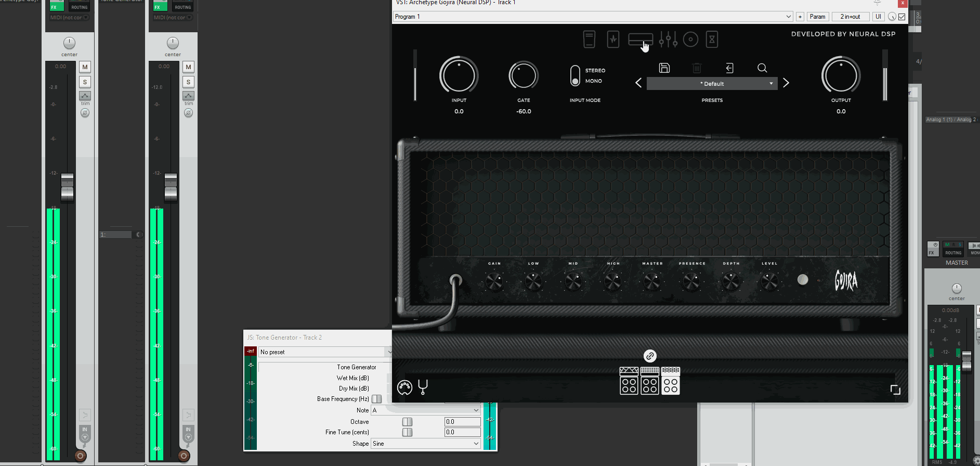Click the Param button in plugin header
This screenshot has width=980, height=466.
click(818, 17)
